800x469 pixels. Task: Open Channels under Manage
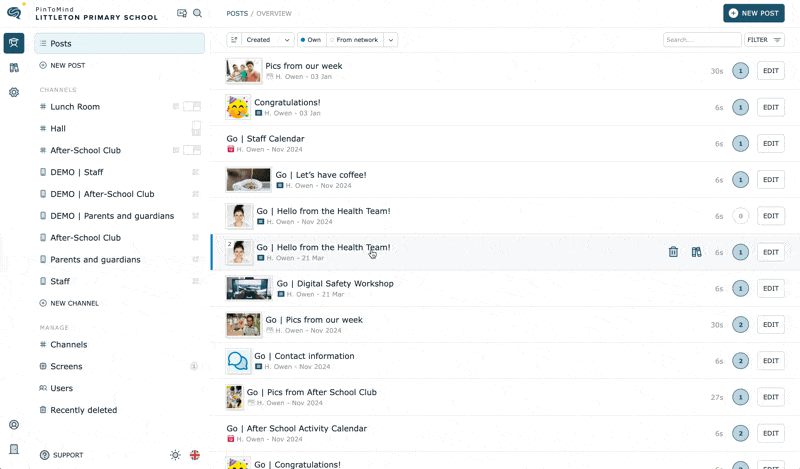(x=68, y=344)
